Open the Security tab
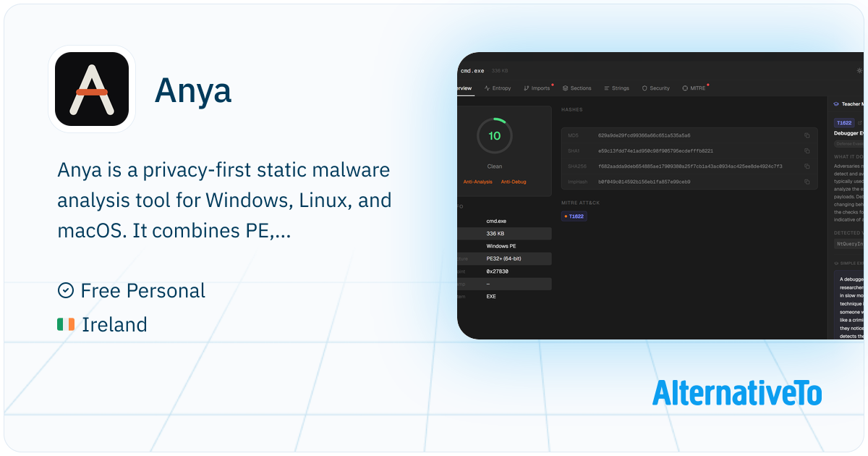 pyautogui.click(x=655, y=88)
